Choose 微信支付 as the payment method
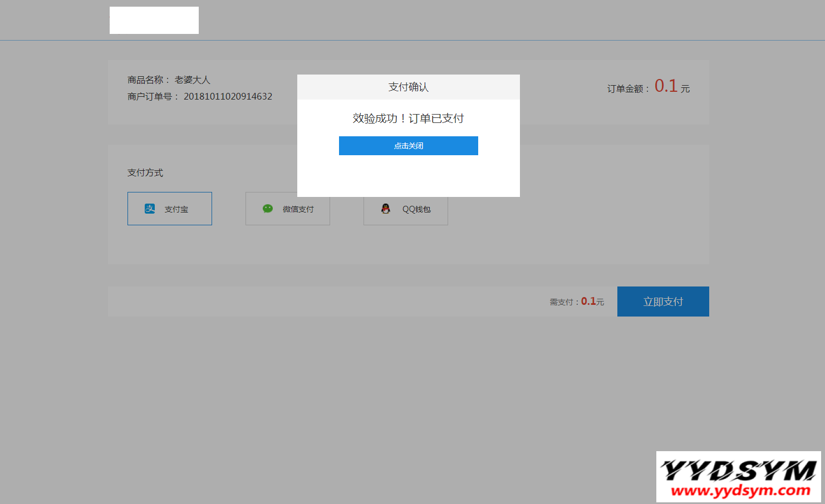 tap(288, 209)
